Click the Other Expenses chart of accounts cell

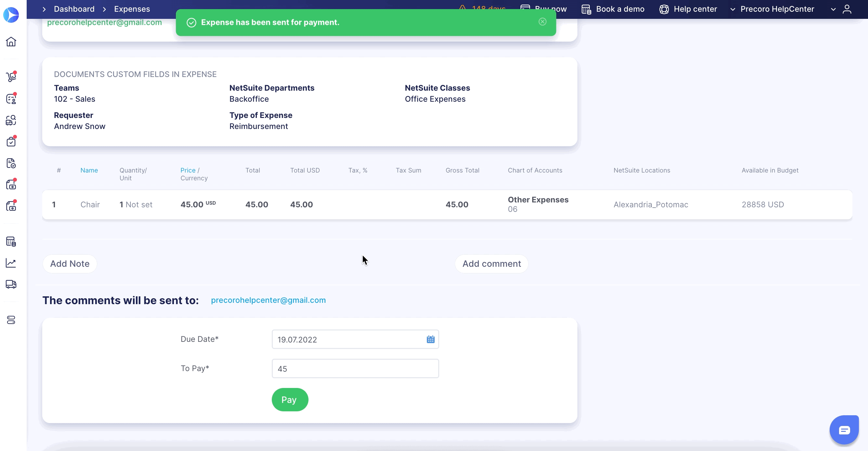pyautogui.click(x=538, y=204)
